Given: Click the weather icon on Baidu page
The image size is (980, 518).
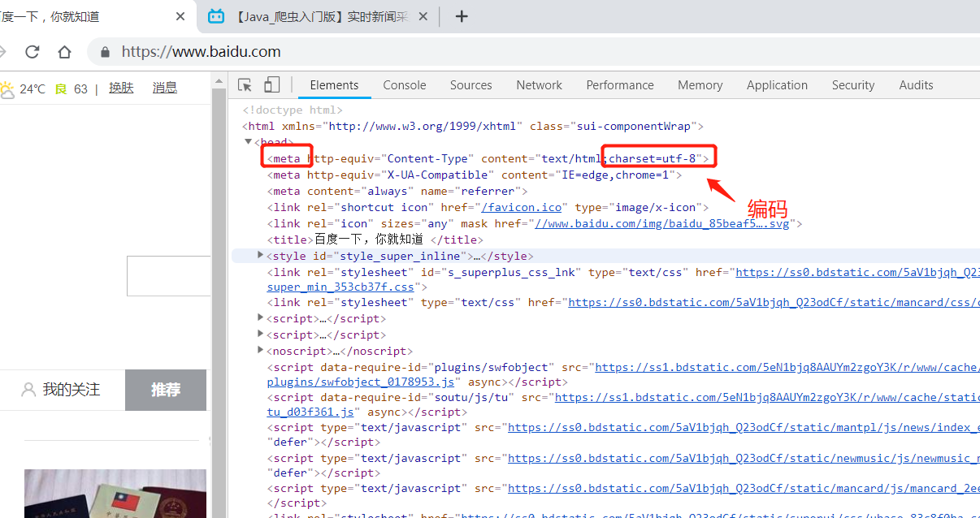Looking at the screenshot, I should coord(7,88).
